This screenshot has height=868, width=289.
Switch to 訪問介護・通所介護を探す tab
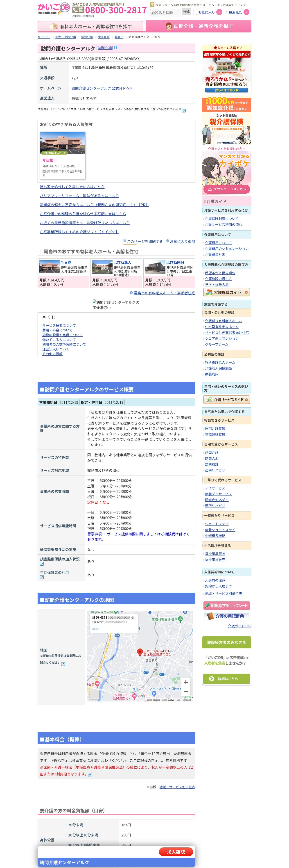coord(199,26)
